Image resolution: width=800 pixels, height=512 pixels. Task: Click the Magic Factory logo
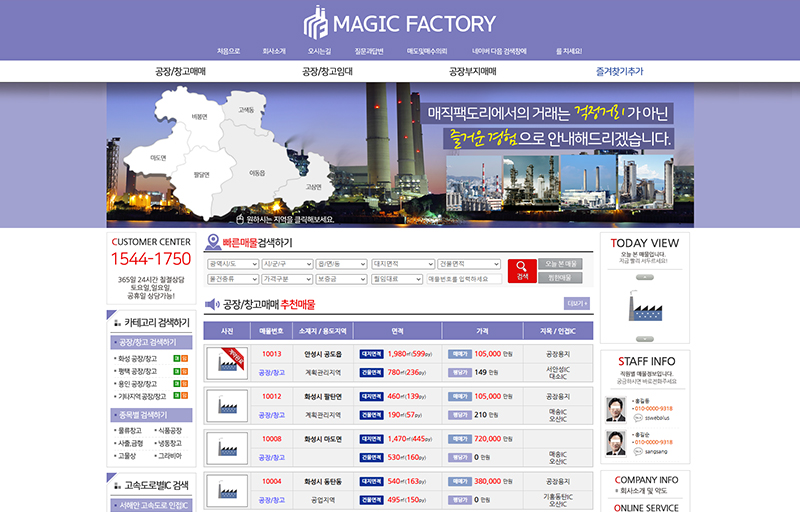(x=399, y=23)
